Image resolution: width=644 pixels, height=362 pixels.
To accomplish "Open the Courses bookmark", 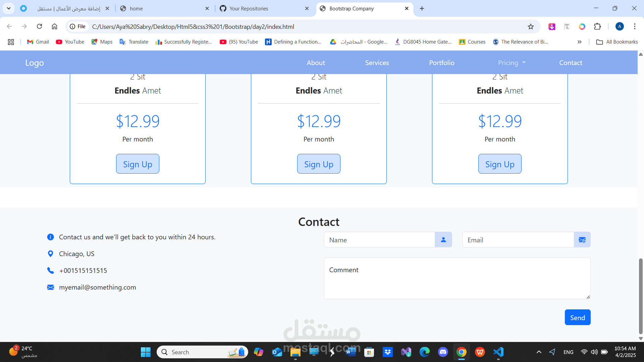I will coord(472,42).
